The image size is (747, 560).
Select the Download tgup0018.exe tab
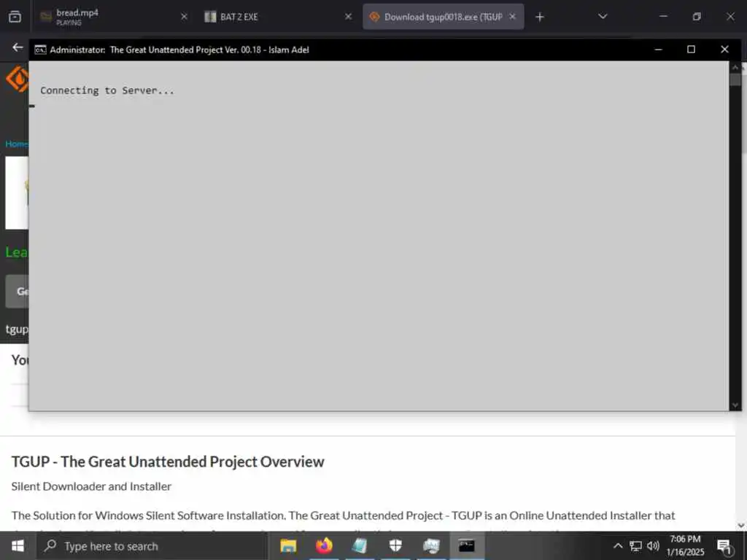pyautogui.click(x=443, y=17)
